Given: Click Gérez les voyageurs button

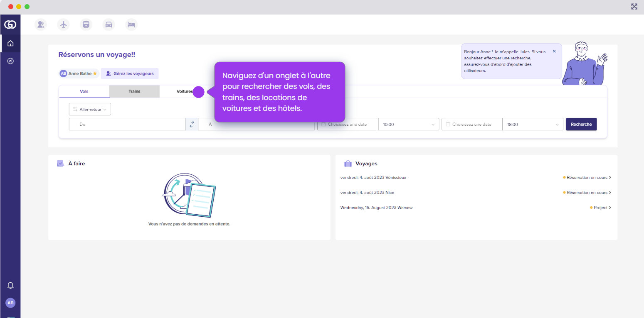Looking at the screenshot, I should click(x=130, y=73).
